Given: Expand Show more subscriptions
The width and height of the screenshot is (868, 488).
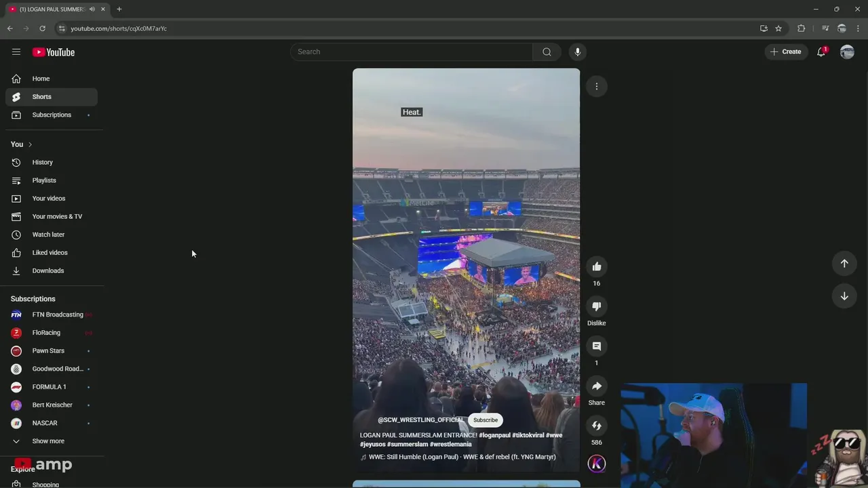Looking at the screenshot, I should tap(52, 441).
